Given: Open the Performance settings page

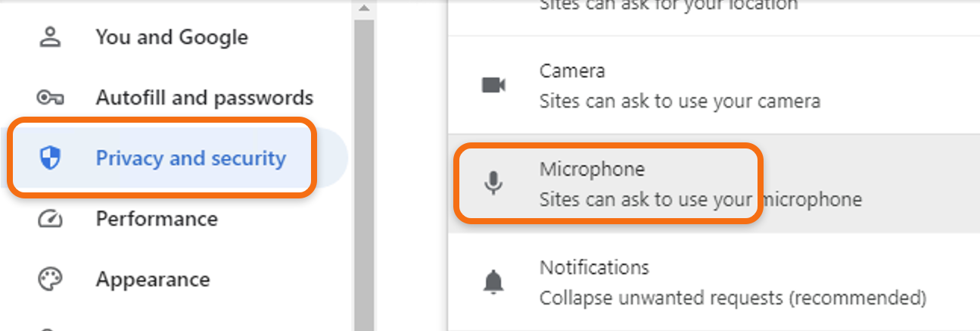Looking at the screenshot, I should pos(157,219).
